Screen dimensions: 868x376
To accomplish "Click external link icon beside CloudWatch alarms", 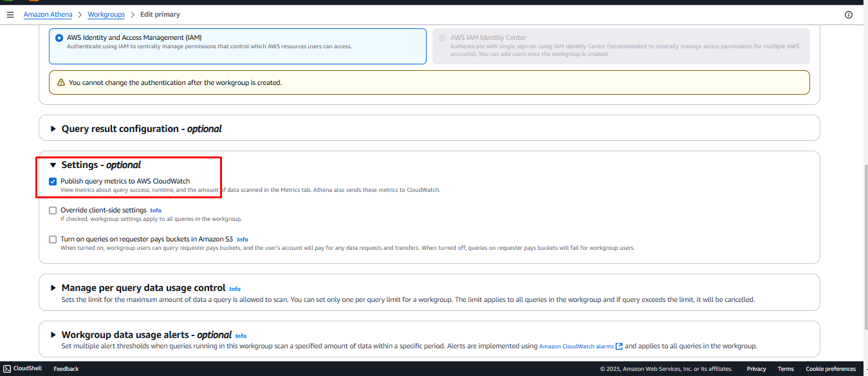I will tap(619, 346).
